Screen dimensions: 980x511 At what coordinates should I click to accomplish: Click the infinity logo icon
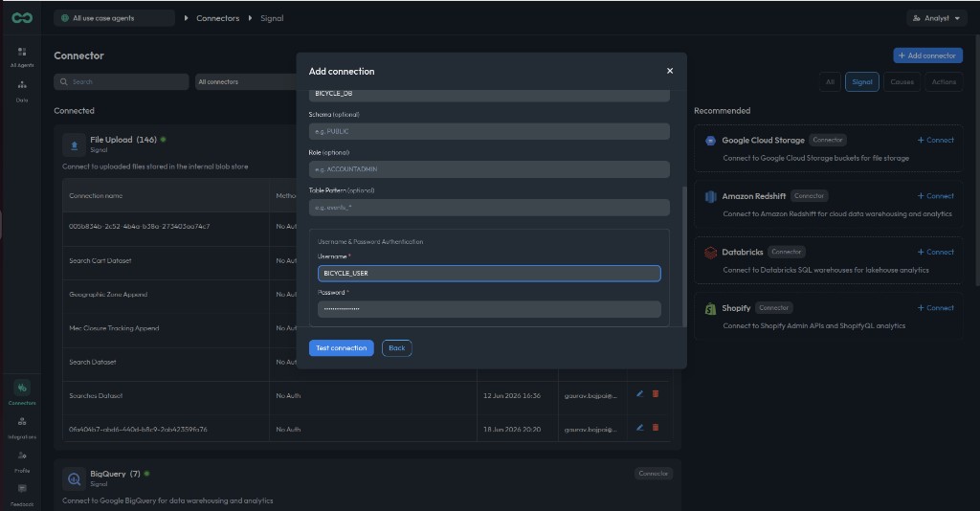pos(22,18)
